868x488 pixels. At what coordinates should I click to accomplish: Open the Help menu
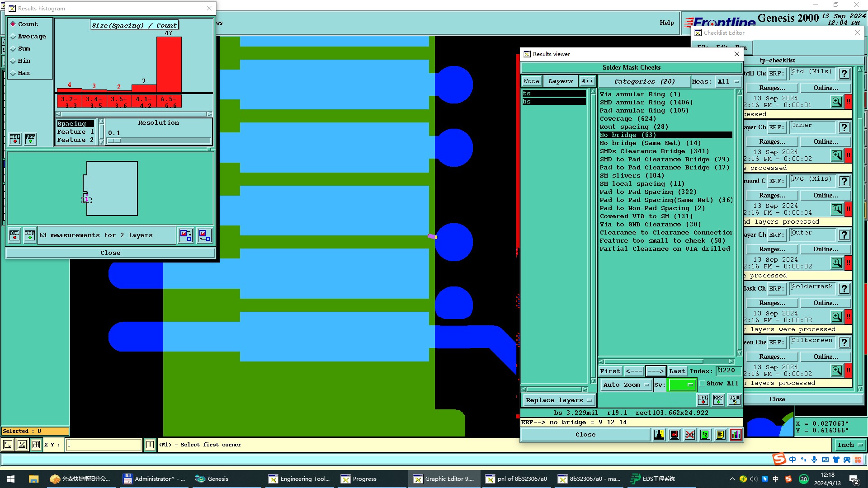[666, 23]
